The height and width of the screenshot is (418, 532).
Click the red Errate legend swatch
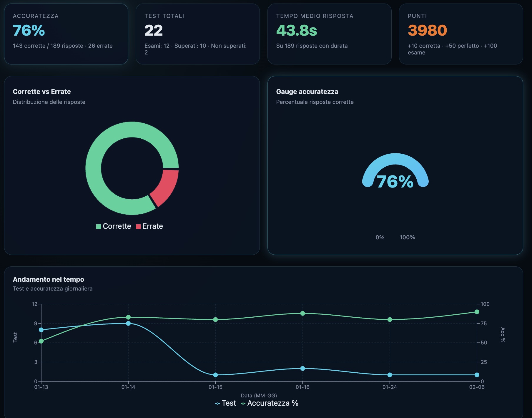coord(138,227)
